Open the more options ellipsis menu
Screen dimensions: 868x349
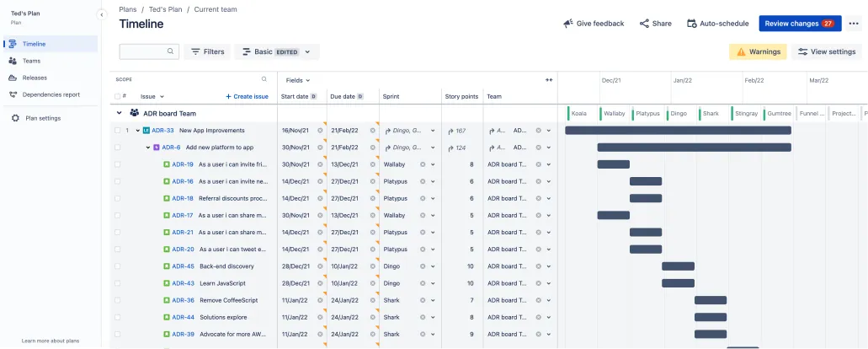(853, 24)
